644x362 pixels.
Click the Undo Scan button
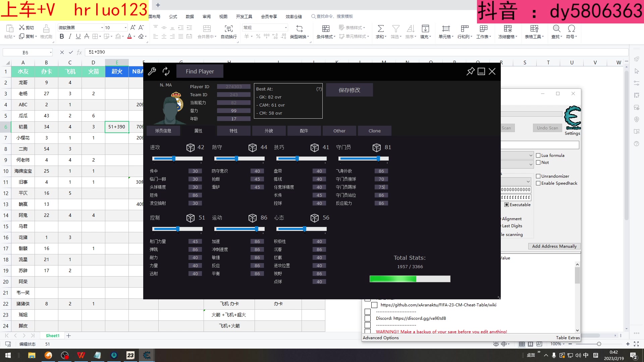547,128
